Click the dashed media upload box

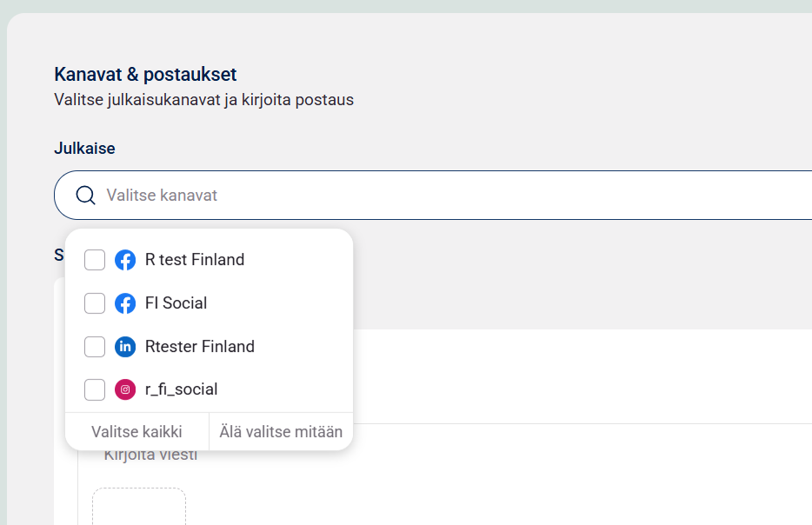tap(139, 508)
